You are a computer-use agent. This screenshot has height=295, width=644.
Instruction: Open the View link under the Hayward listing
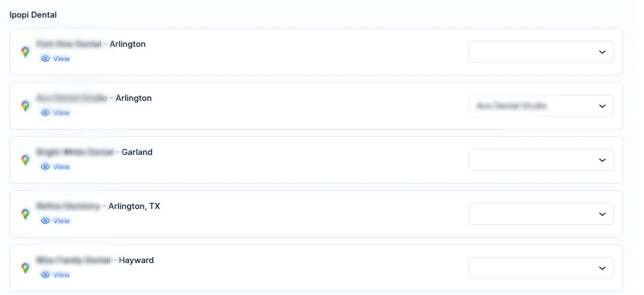point(61,275)
